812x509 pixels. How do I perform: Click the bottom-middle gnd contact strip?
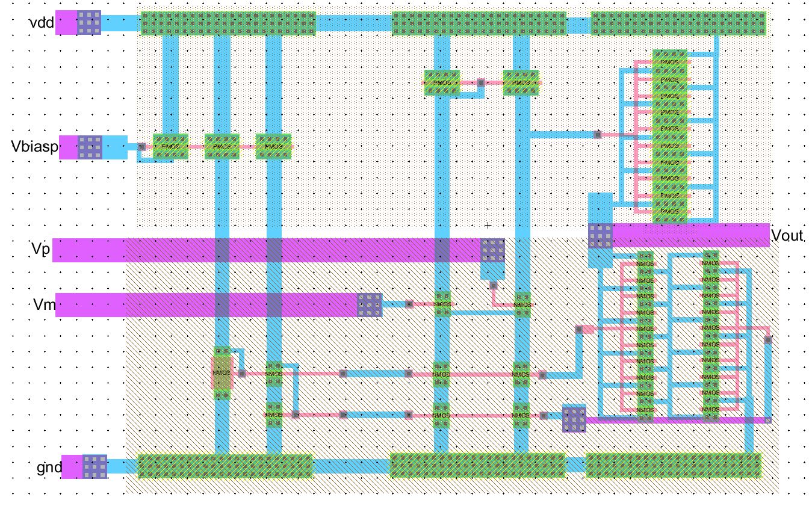[x=478, y=466]
